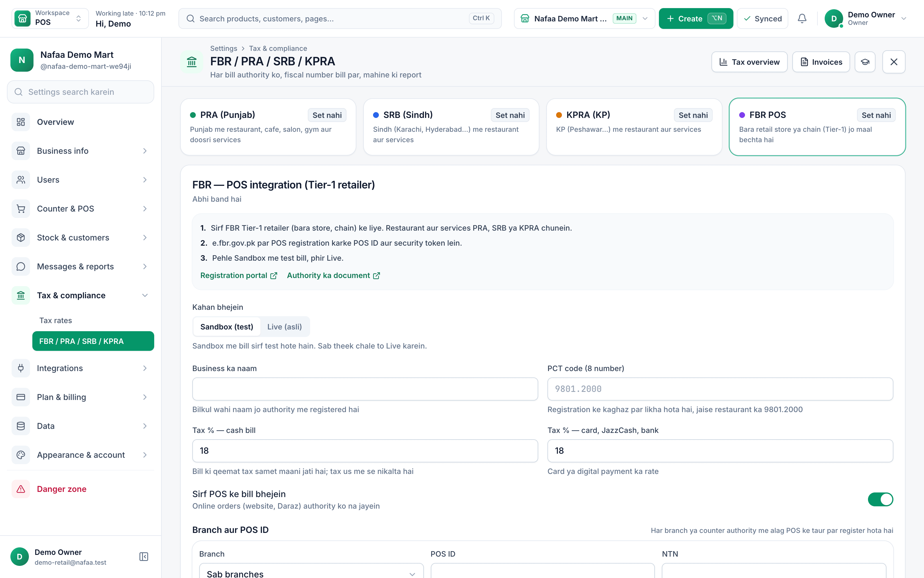The image size is (924, 578).
Task: Open the Demo Owner account menu chevron
Action: coord(903,18)
